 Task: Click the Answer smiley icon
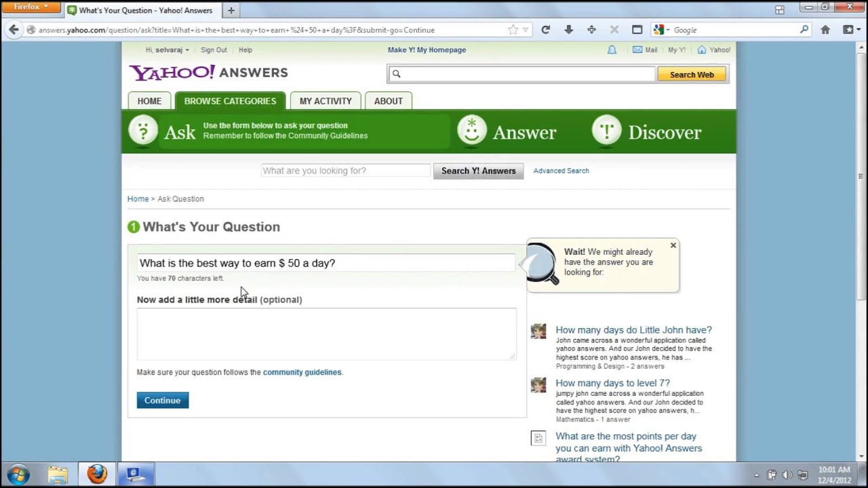pos(472,130)
